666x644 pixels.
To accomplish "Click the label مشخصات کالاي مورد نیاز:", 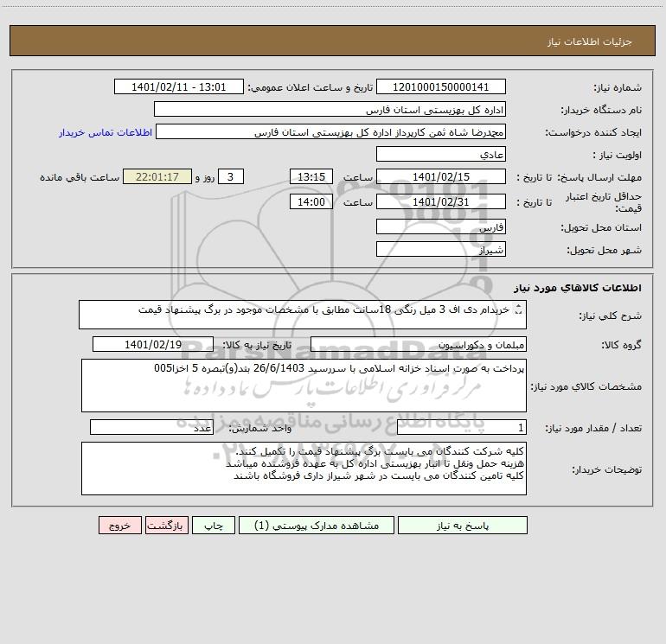I will point(586,386).
